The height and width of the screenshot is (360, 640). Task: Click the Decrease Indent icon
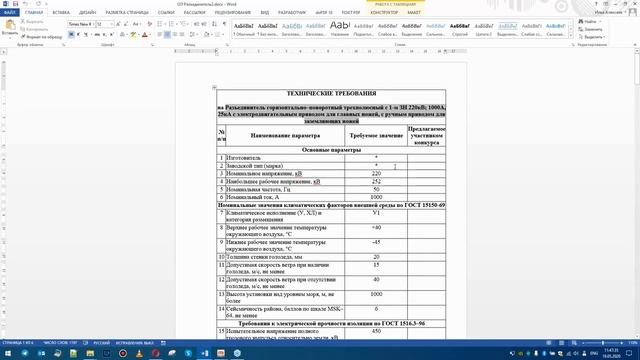(x=196, y=24)
